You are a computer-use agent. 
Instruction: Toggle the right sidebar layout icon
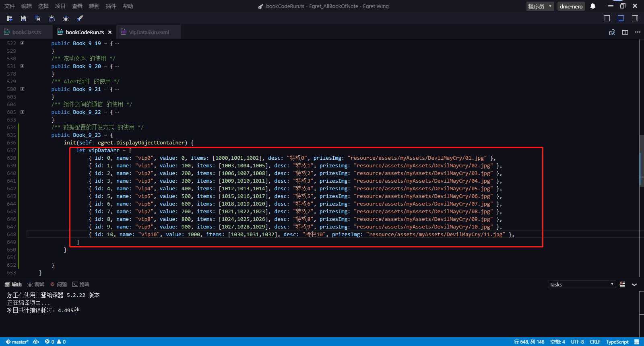[x=635, y=18]
